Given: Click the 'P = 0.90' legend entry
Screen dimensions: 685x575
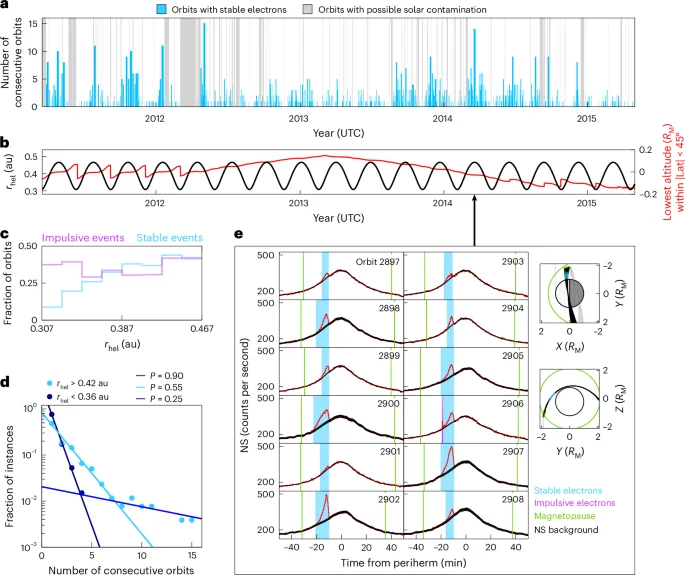Looking at the screenshot, I should [160, 376].
